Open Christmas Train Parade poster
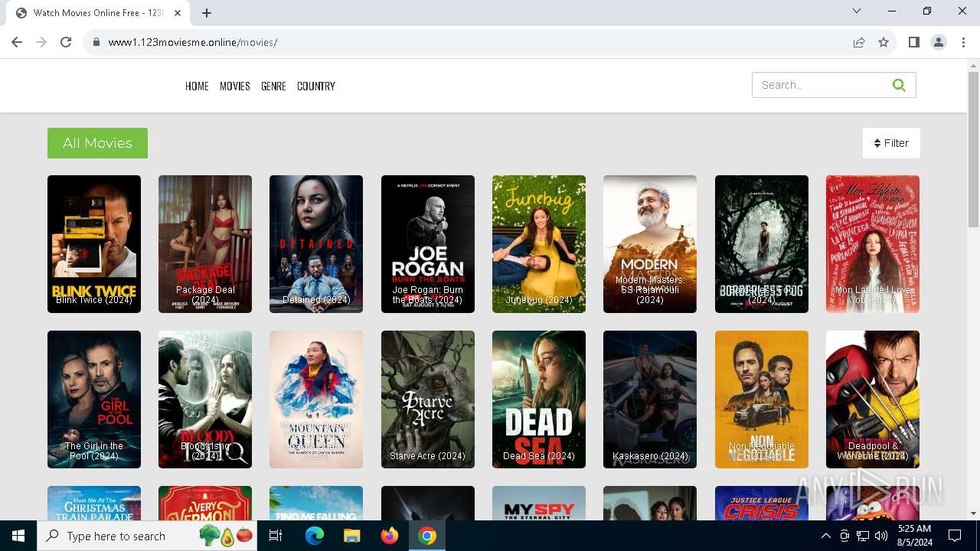The height and width of the screenshot is (551, 980). click(x=94, y=504)
